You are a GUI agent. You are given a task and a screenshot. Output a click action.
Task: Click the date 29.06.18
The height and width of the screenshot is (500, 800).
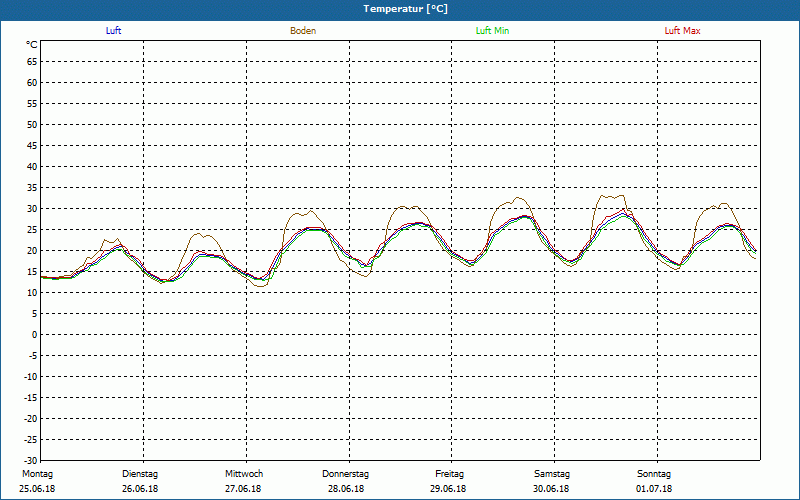pos(448,489)
